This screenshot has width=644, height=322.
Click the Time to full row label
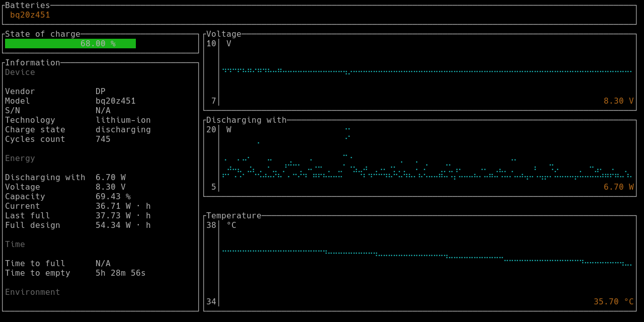pyautogui.click(x=35, y=264)
